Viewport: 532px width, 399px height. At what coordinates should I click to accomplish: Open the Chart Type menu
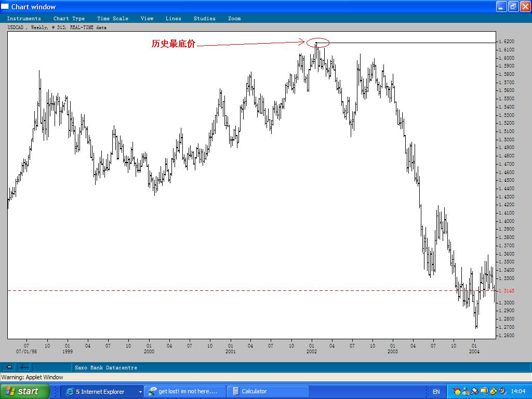[x=69, y=19]
